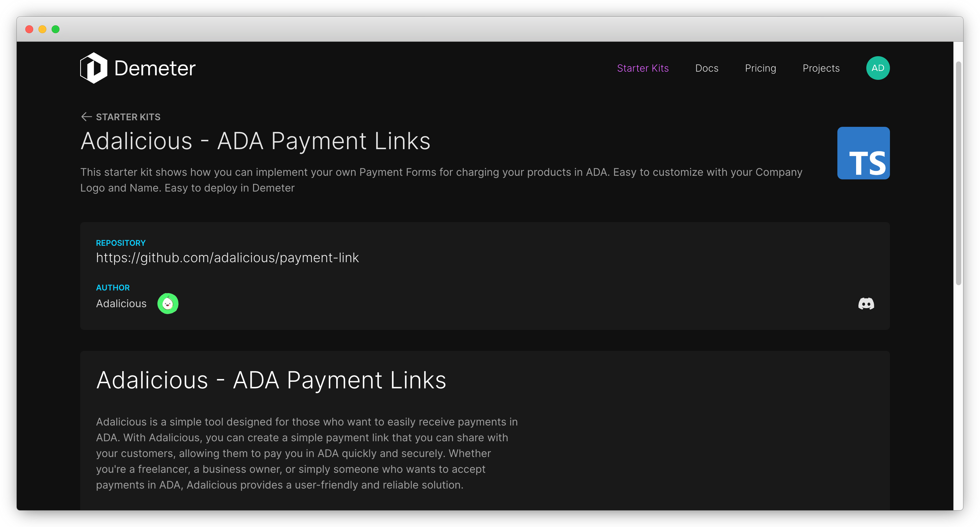The width and height of the screenshot is (980, 527).
Task: Open the AD user avatar menu
Action: pyautogui.click(x=878, y=68)
